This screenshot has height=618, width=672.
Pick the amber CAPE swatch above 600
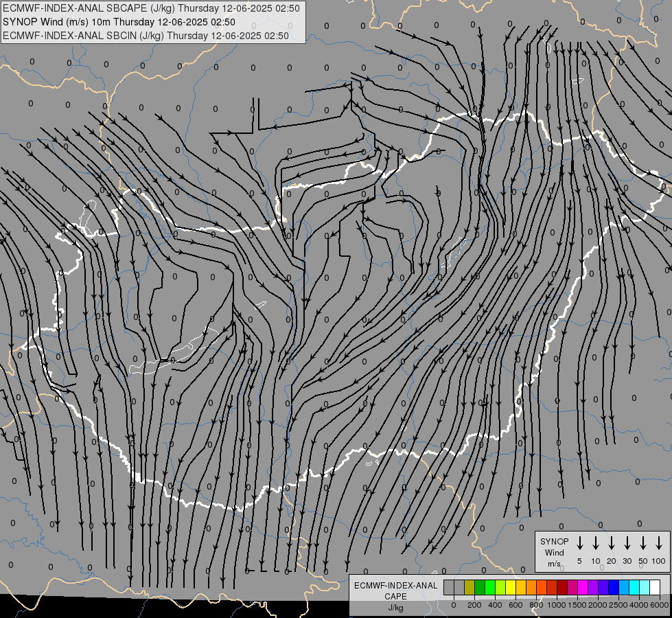coord(521,587)
